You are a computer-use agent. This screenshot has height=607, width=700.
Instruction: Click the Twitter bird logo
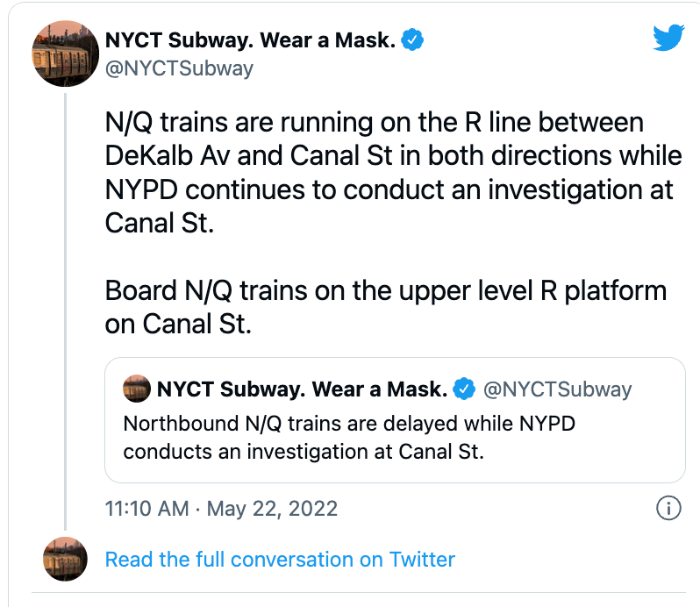(668, 38)
